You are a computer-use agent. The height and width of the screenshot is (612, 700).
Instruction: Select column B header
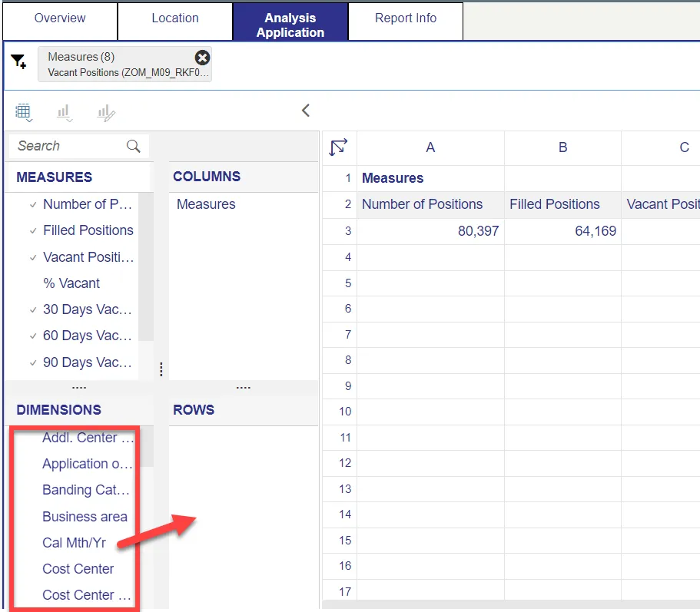pos(562,147)
